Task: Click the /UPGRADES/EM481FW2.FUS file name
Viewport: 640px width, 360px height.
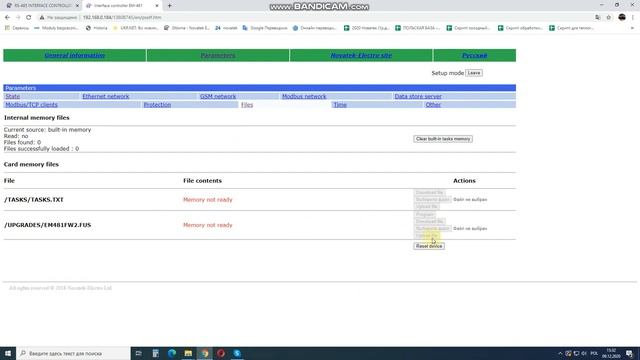Action: [x=48, y=225]
